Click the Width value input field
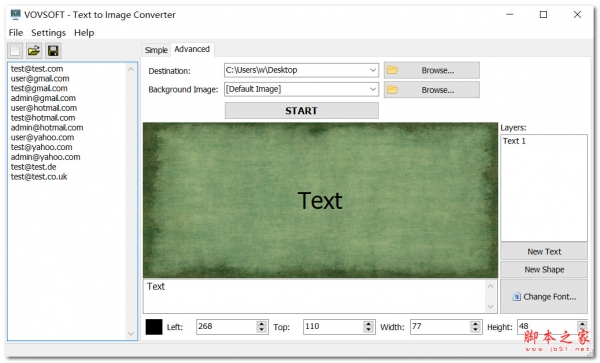The height and width of the screenshot is (363, 600). click(440, 327)
